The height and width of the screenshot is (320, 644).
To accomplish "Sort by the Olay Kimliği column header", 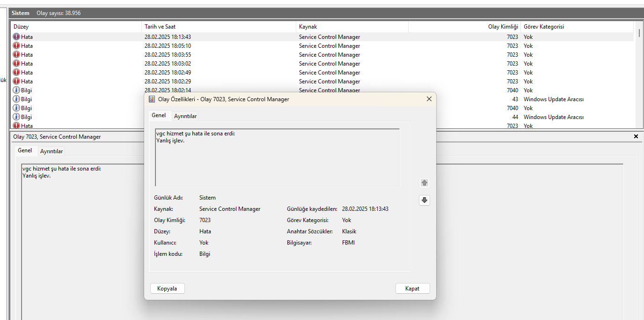I will click(x=464, y=27).
